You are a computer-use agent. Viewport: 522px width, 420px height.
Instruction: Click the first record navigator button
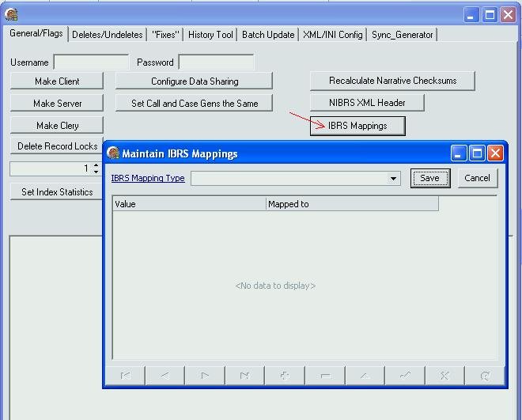[x=125, y=376]
